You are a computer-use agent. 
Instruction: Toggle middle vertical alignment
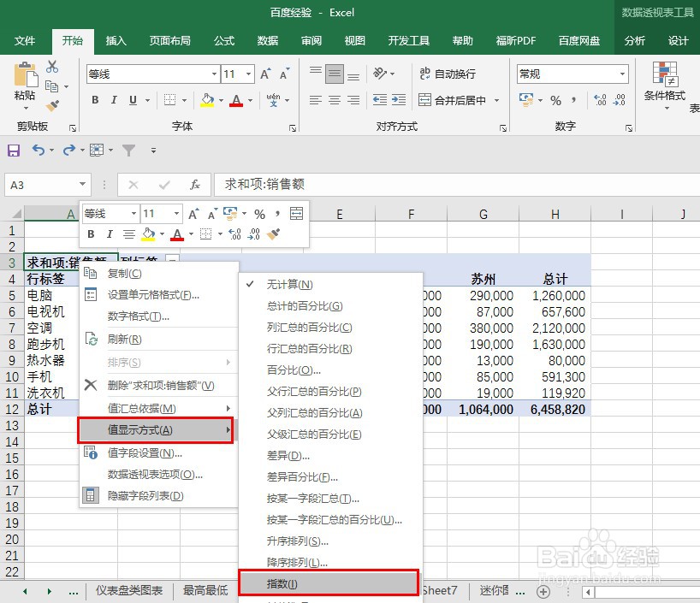click(335, 74)
